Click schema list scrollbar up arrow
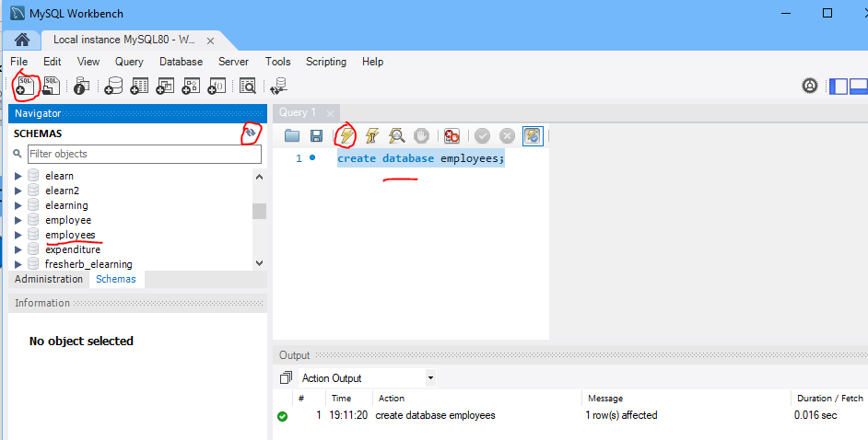Screen dimensions: 868x440 tap(259, 177)
